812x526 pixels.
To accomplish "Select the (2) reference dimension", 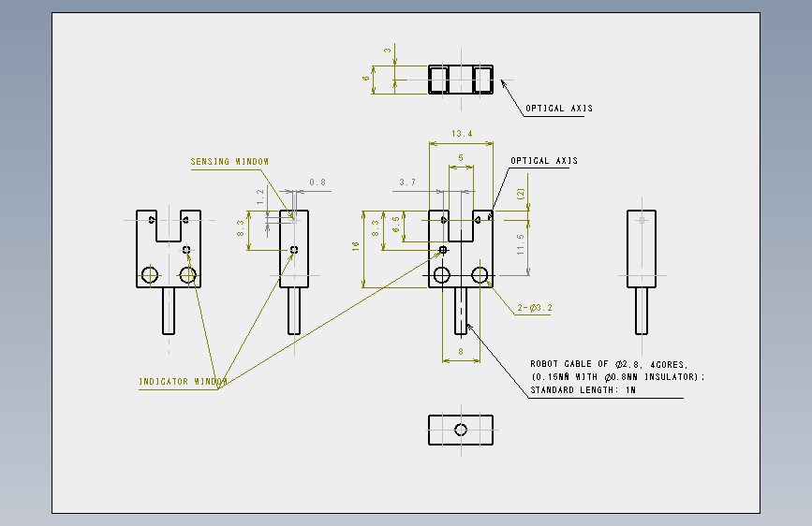I will [x=521, y=194].
